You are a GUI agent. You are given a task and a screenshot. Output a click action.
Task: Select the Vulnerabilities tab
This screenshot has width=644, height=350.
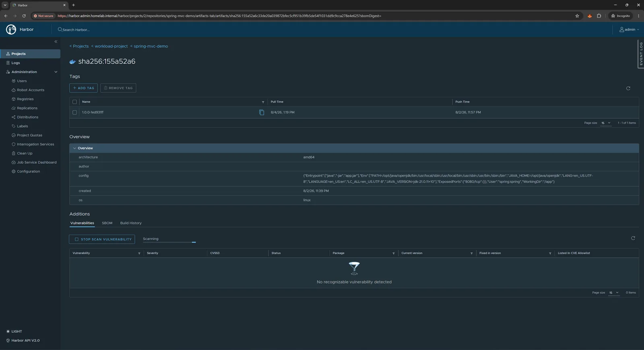(x=82, y=223)
